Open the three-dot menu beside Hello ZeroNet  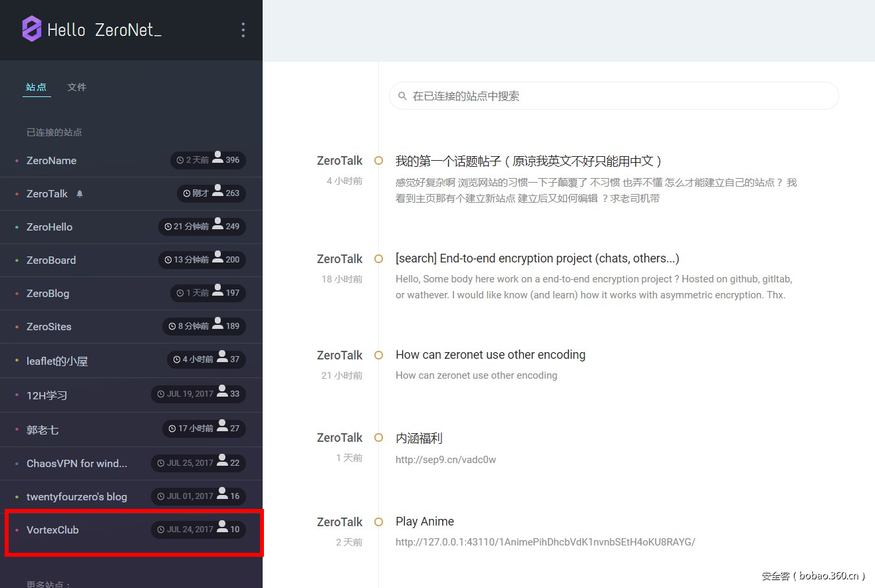point(243,30)
